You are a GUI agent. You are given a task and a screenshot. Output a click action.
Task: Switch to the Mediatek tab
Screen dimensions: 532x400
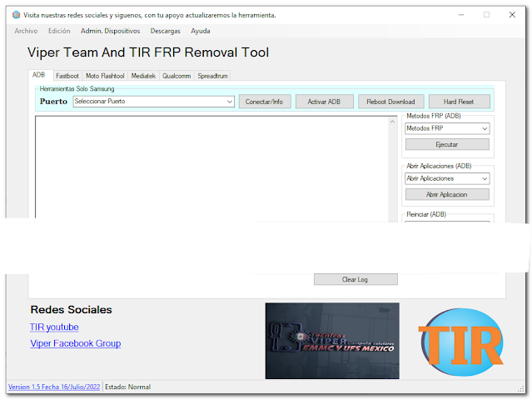pyautogui.click(x=143, y=76)
